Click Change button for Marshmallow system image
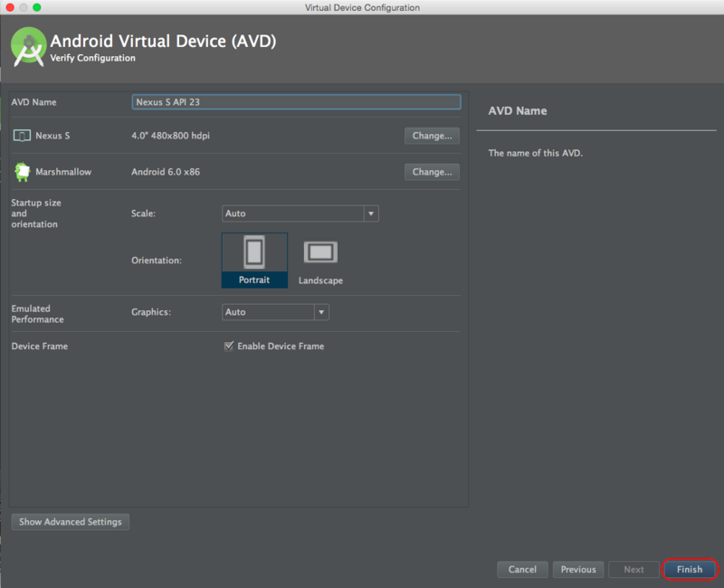This screenshot has width=724, height=588. (x=432, y=172)
